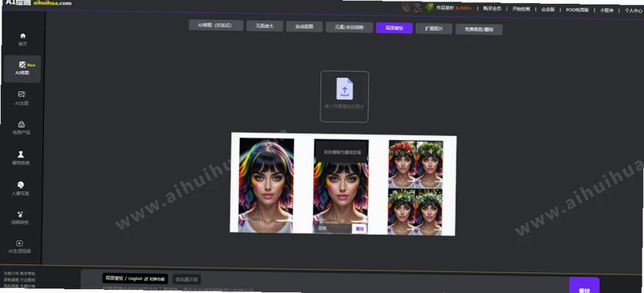The height and width of the screenshot is (293, 644).
Task: Select the 局部重绘 tab
Action: pos(394,28)
